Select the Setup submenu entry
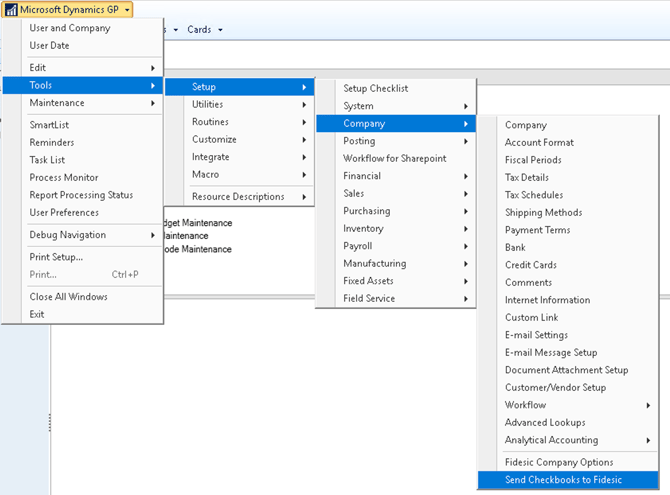Image resolution: width=670 pixels, height=495 pixels. point(239,87)
